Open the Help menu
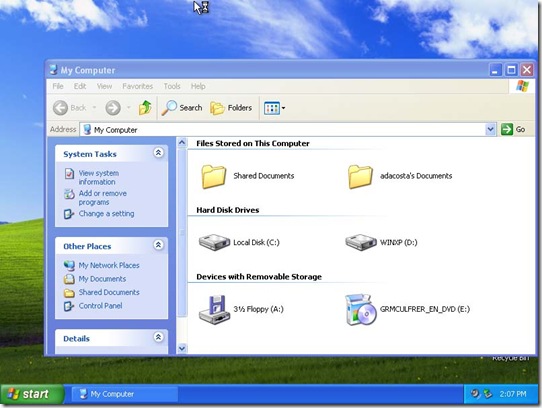 coord(198,86)
